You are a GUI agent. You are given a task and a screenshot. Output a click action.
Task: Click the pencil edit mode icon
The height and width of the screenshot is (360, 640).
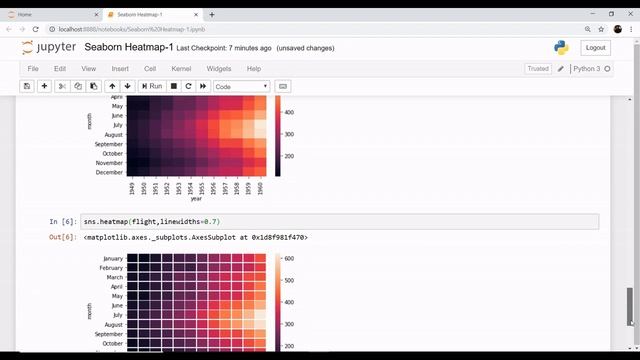click(561, 69)
